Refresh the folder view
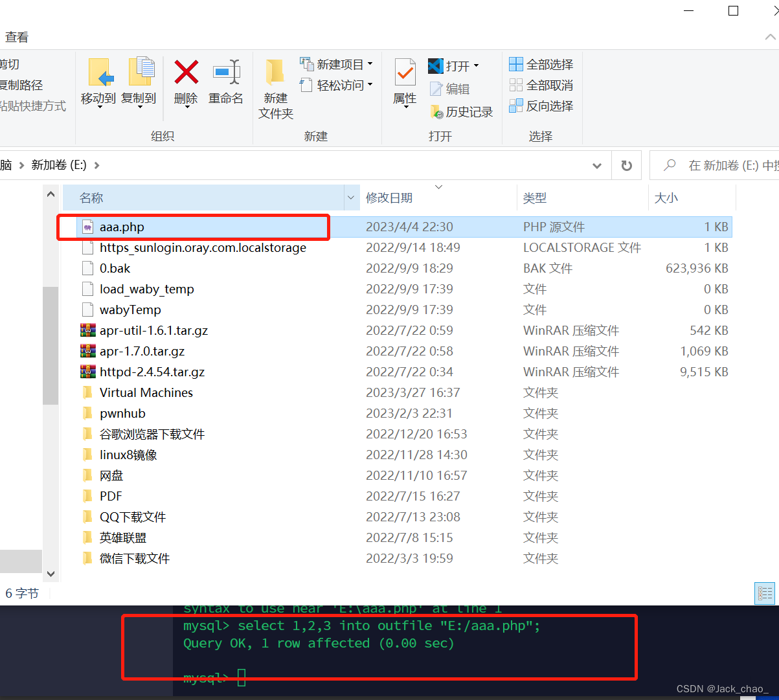Image resolution: width=779 pixels, height=700 pixels. coord(626,165)
